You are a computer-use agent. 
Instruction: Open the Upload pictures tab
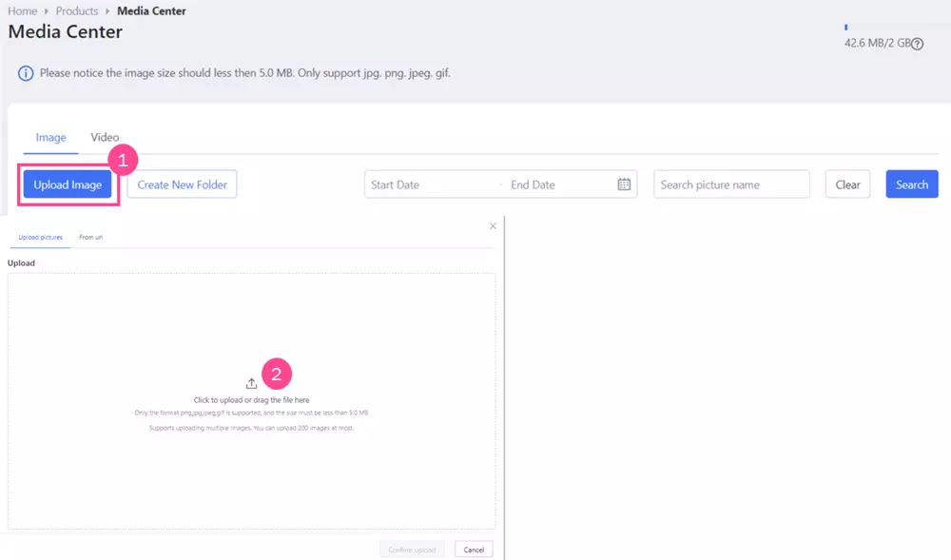40,237
